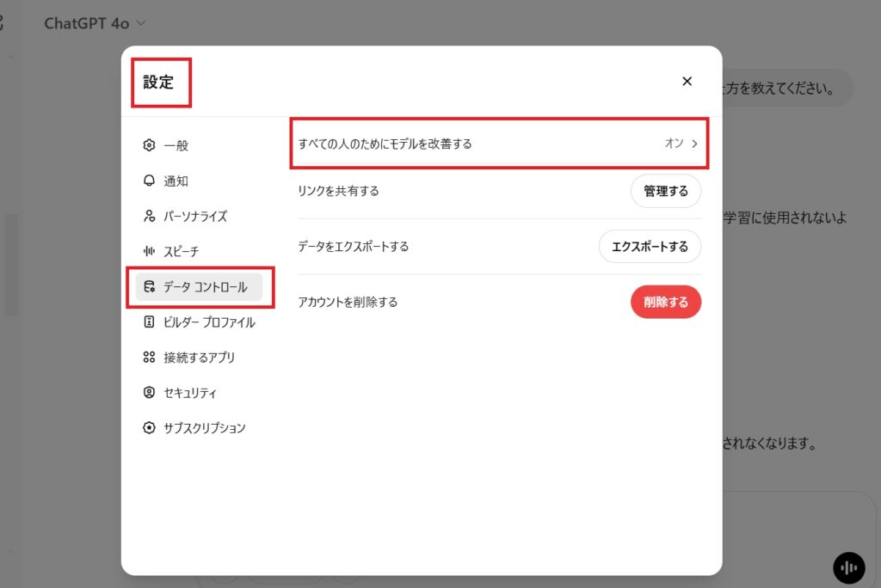Switch to the 一般 settings tab

176,145
